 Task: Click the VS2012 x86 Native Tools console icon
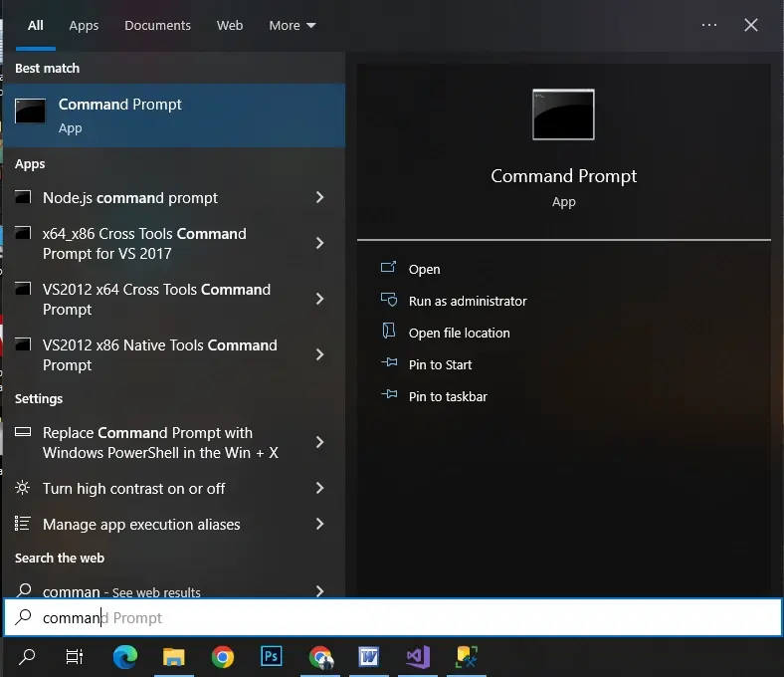[x=23, y=344]
